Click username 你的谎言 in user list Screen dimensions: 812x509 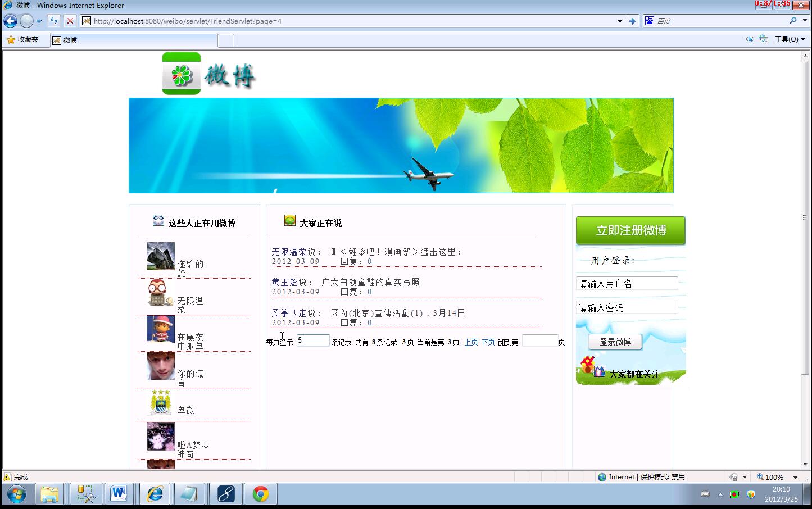(x=190, y=378)
